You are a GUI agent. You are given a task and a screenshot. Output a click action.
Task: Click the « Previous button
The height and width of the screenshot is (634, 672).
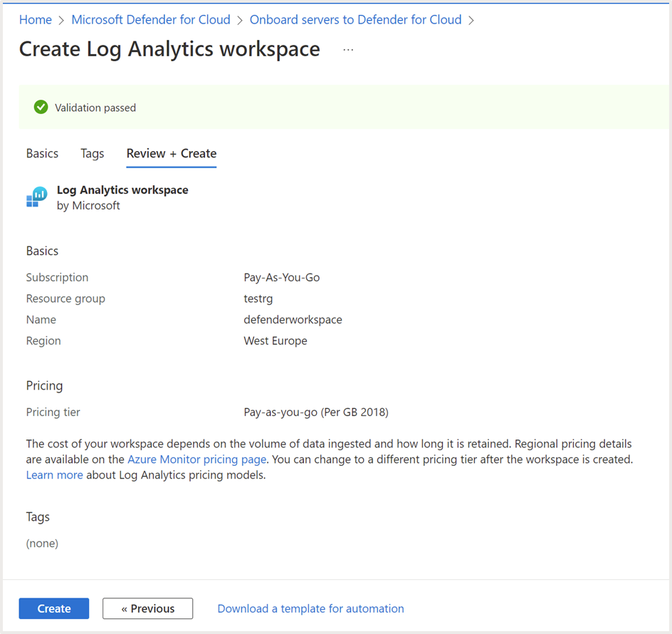pyautogui.click(x=147, y=608)
